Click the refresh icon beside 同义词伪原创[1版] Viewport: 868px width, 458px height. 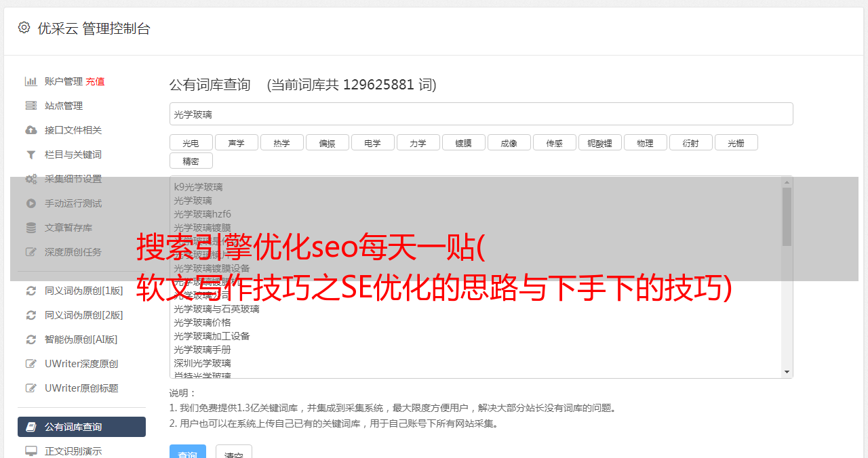(31, 291)
